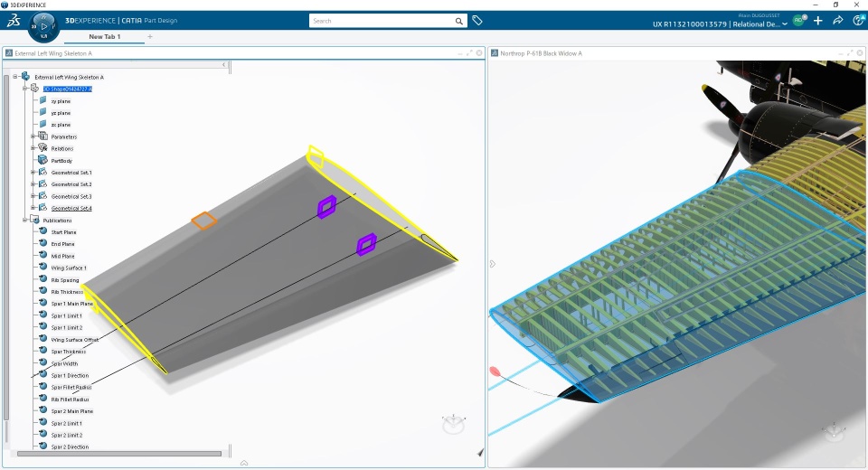Click up arrow at bottom of left viewport
Screen dimensions: 868x470
[x=244, y=463]
